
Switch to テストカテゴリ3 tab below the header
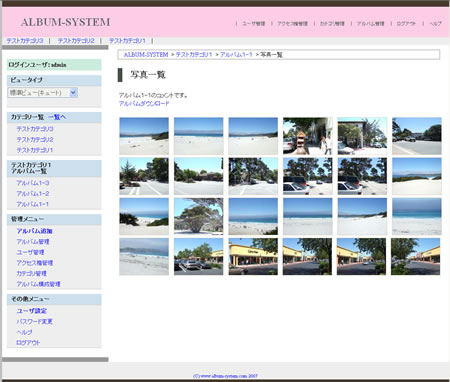25,41
